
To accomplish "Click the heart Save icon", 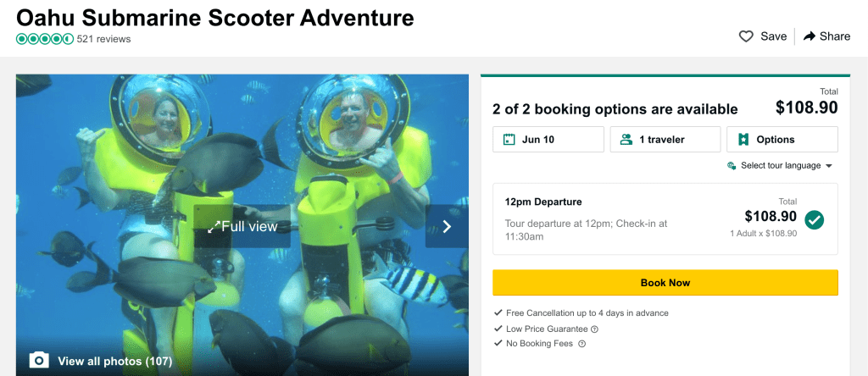I will click(x=746, y=36).
